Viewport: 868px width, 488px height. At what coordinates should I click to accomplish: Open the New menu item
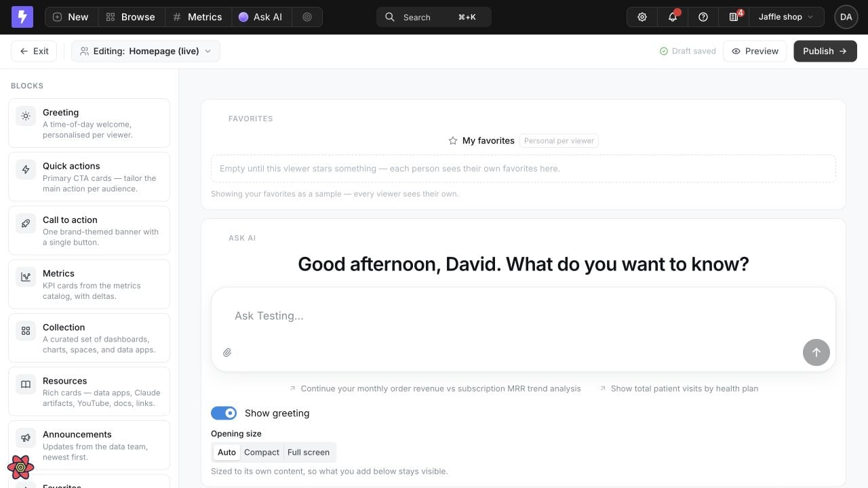click(x=71, y=17)
